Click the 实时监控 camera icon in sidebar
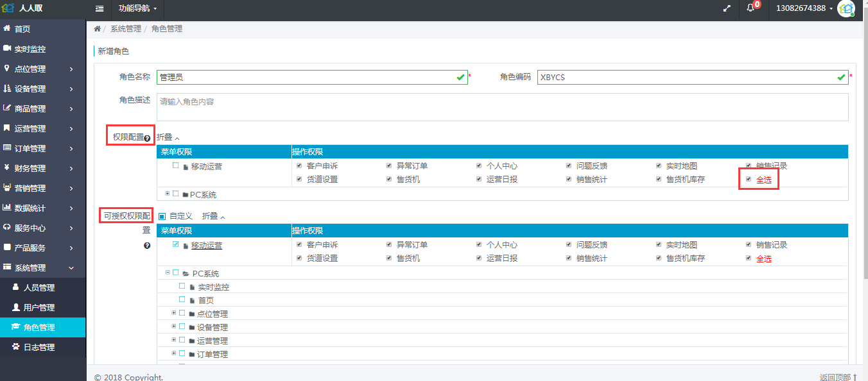Screen dimensions: 868x381 pyautogui.click(x=6, y=48)
